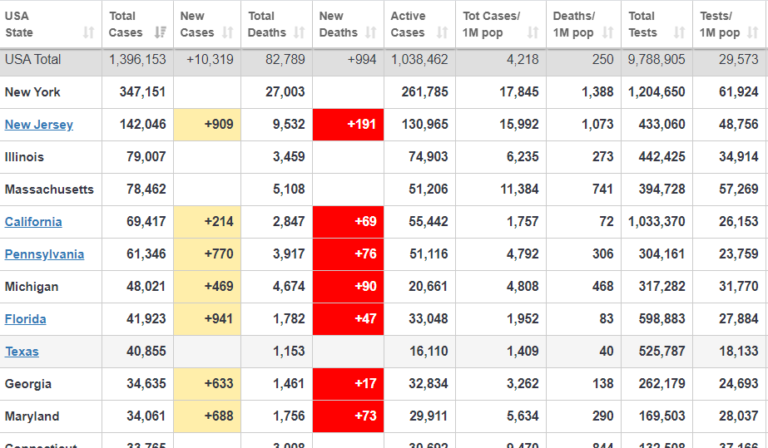Open the California state link
This screenshot has height=448, width=768.
(33, 222)
